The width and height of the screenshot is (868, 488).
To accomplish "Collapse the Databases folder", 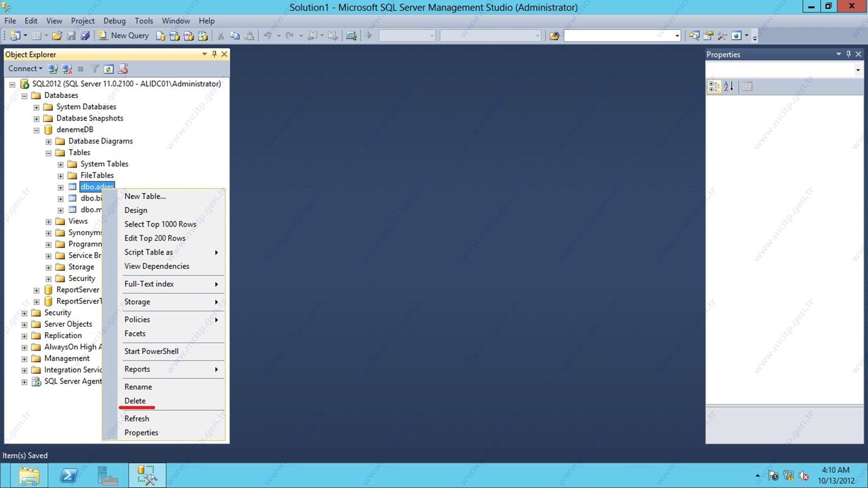I will point(24,96).
